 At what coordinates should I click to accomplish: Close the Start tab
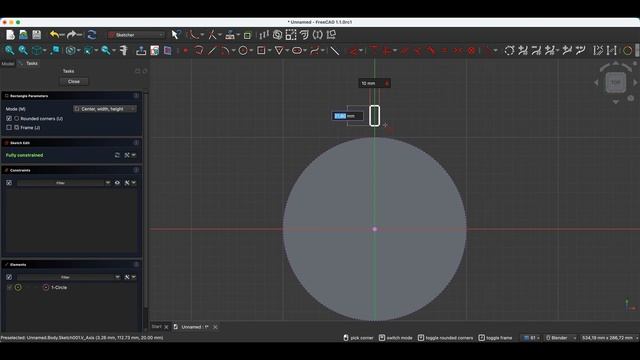pos(166,327)
